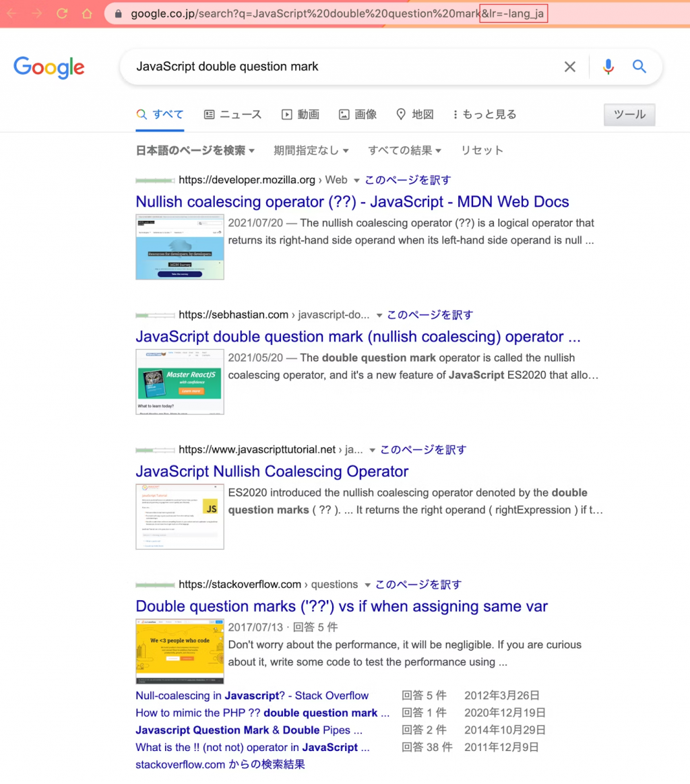Switch to the 地図 tab
This screenshot has width=690, height=784.
point(415,115)
